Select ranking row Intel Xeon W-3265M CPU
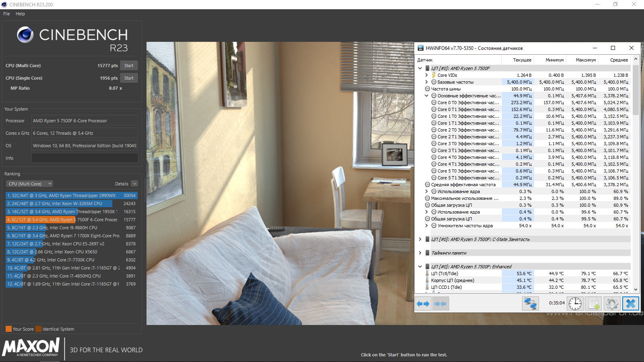The width and height of the screenshot is (644, 362). 71,204
